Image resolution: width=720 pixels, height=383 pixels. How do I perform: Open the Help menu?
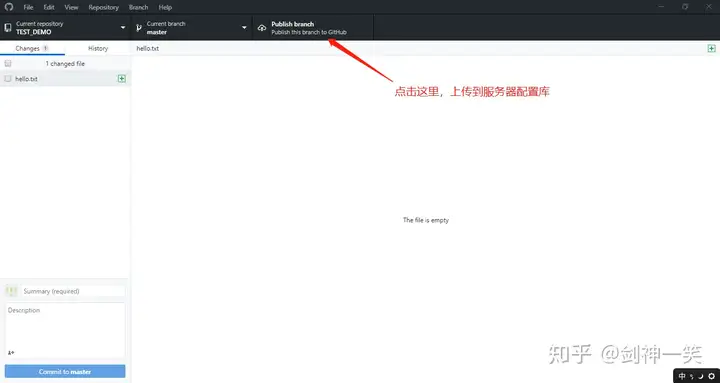(x=165, y=7)
